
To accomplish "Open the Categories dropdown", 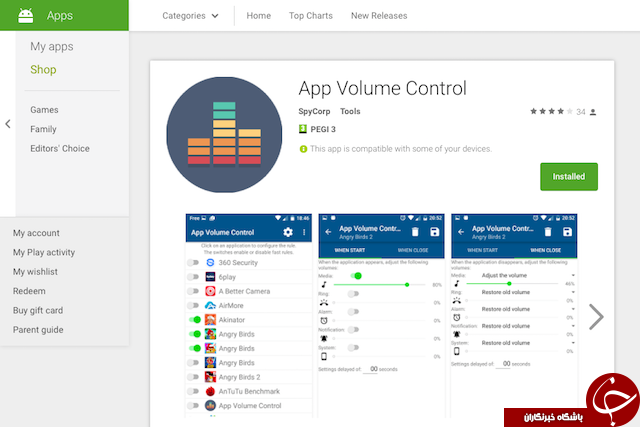I will (190, 16).
